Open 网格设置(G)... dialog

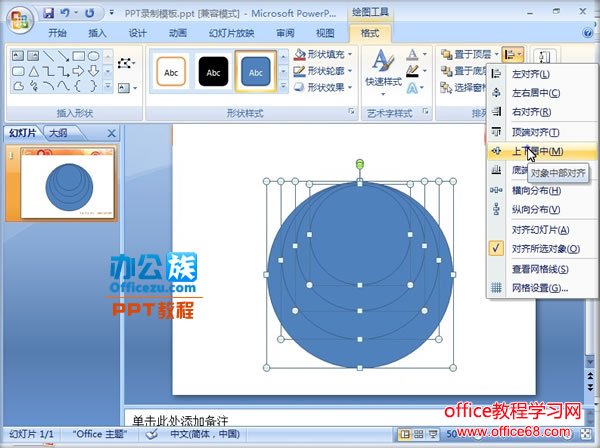542,288
